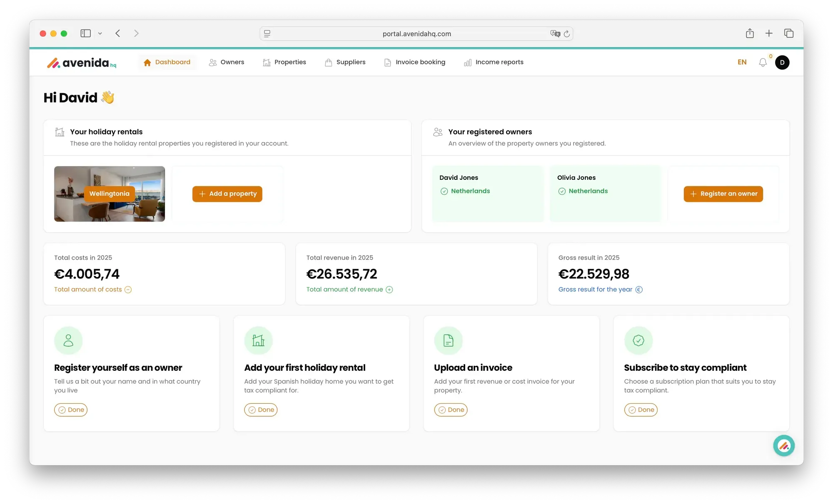The image size is (833, 504).
Task: Click the Register an owner button
Action: coord(723,194)
